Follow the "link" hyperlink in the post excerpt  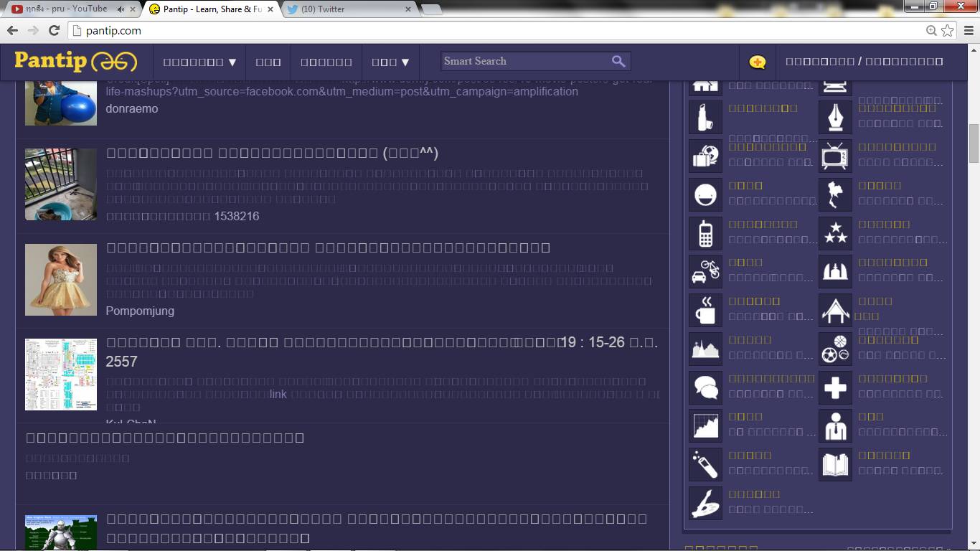[278, 394]
